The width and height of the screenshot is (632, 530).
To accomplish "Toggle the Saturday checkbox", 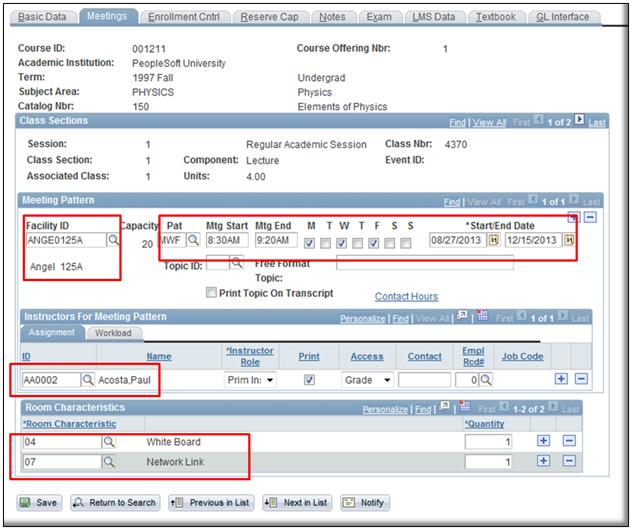I will tap(390, 243).
